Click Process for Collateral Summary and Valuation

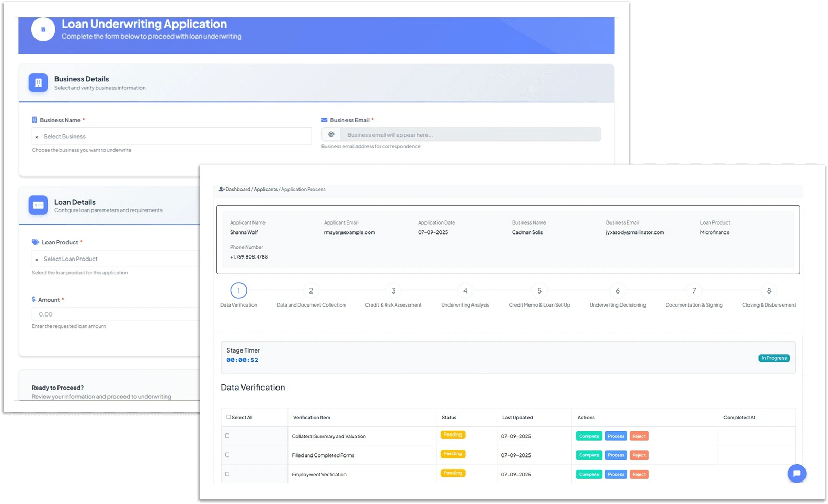pyautogui.click(x=616, y=436)
